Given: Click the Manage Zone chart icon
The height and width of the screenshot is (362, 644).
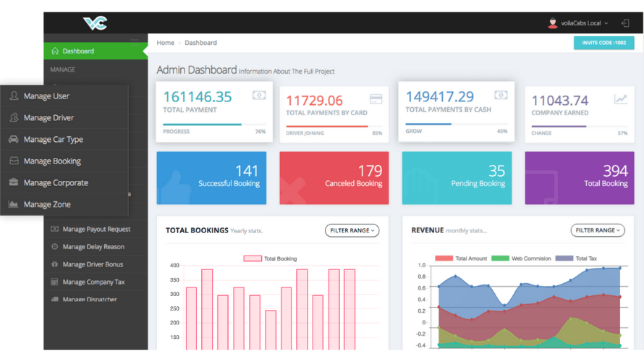Looking at the screenshot, I should [x=13, y=203].
